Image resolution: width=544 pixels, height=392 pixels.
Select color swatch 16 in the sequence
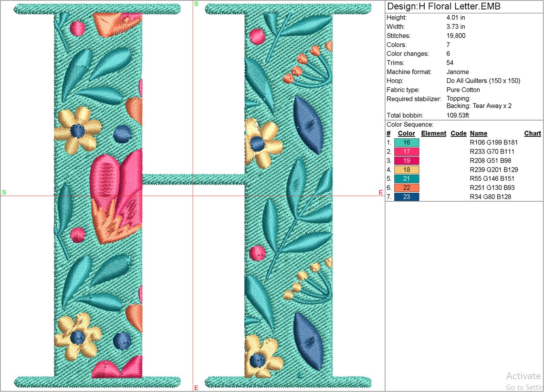(406, 142)
